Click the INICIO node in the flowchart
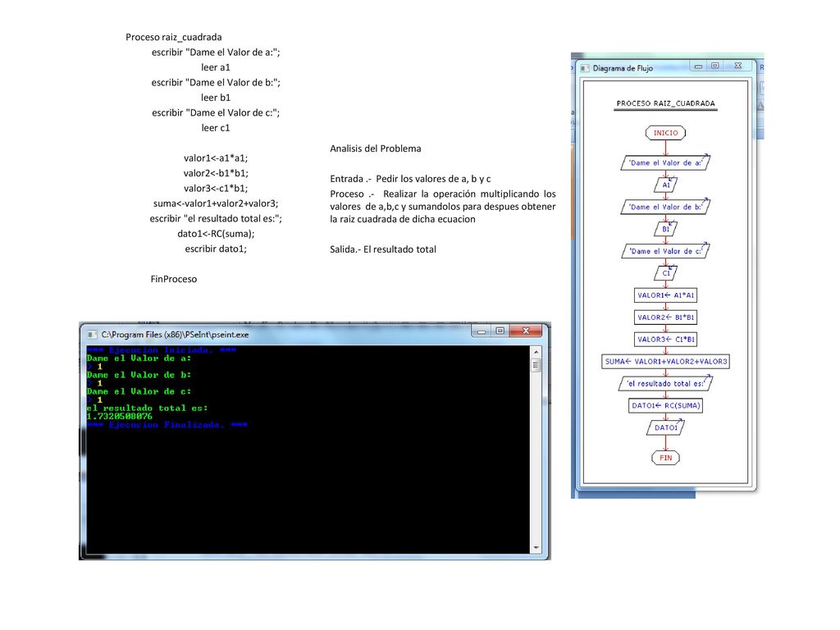The height and width of the screenshot is (630, 840). coord(666,133)
